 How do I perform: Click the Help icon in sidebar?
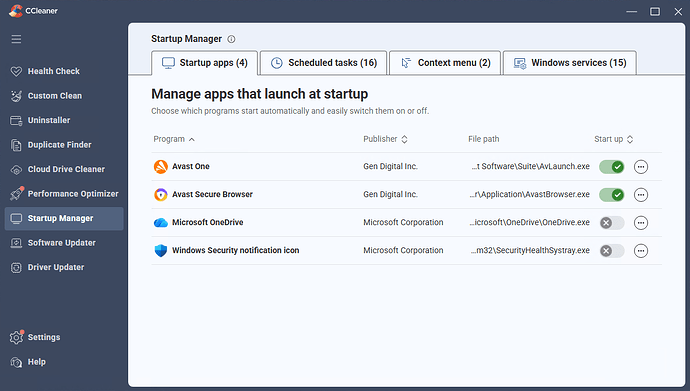(16, 362)
